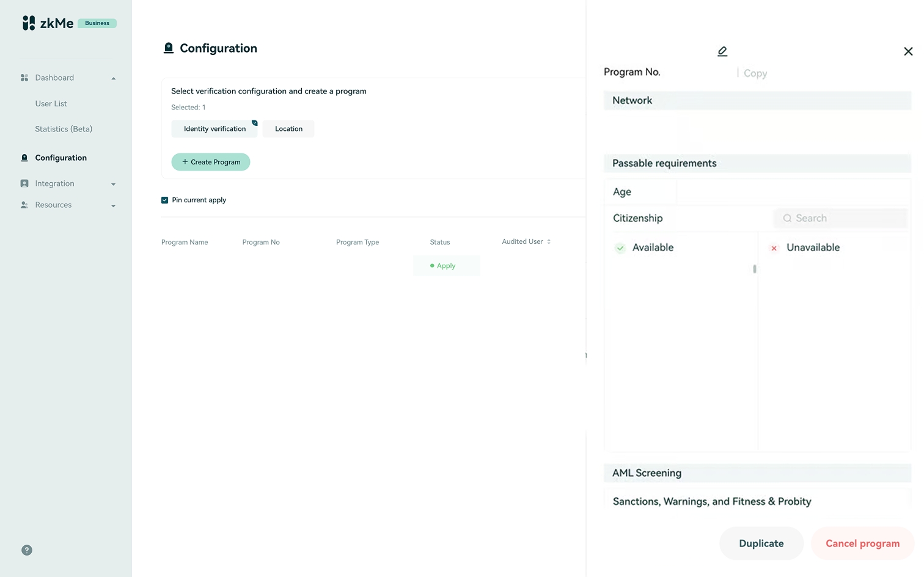The image size is (924, 577).
Task: Toggle Identity verification configuration chip
Action: point(215,129)
